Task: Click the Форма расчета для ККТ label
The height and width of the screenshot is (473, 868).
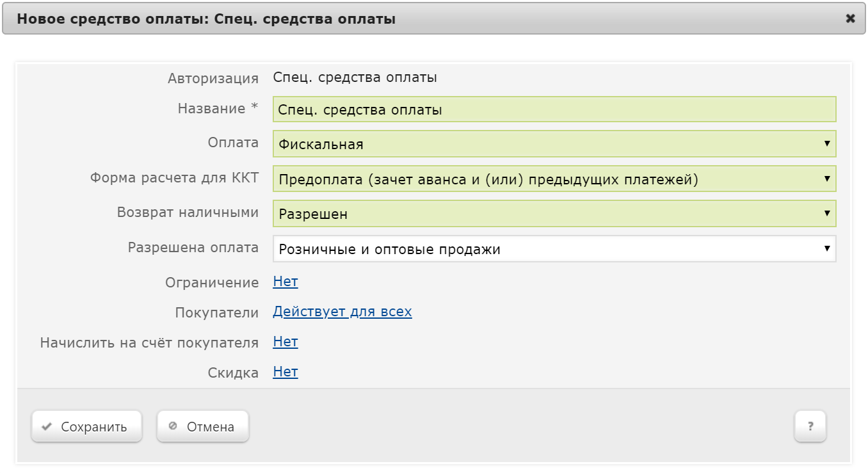Action: coord(175,178)
